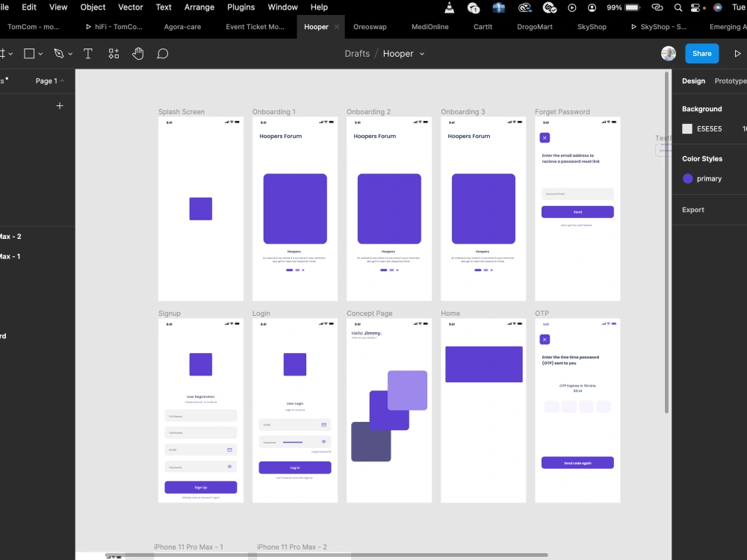Click the battery status icon
Viewport: 747px width, 560px height.
pyautogui.click(x=632, y=7)
